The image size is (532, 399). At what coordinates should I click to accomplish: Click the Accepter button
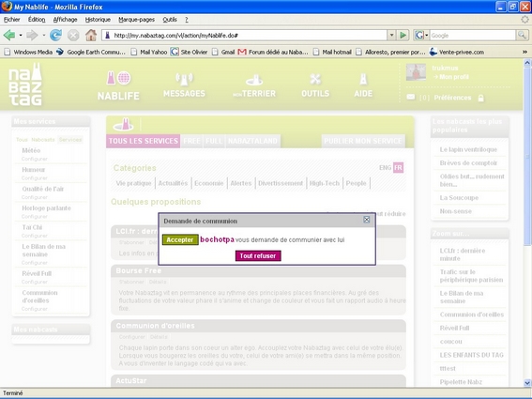point(180,239)
